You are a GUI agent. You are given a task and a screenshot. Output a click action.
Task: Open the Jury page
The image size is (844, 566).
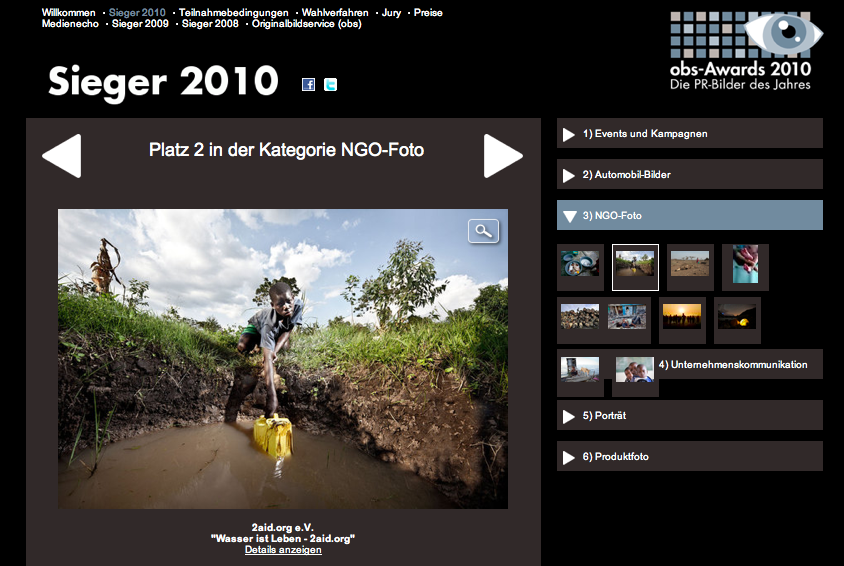[x=391, y=13]
